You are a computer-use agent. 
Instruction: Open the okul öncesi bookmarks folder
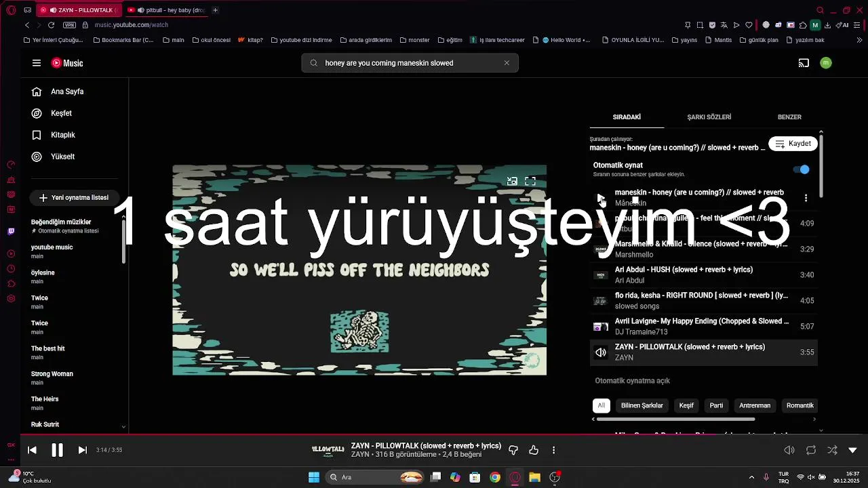(212, 40)
